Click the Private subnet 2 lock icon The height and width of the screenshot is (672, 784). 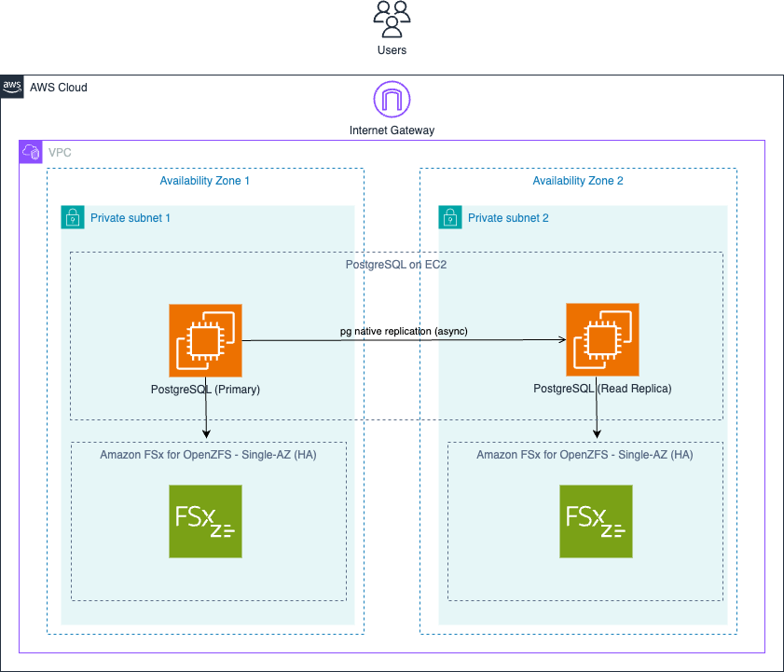(x=450, y=217)
